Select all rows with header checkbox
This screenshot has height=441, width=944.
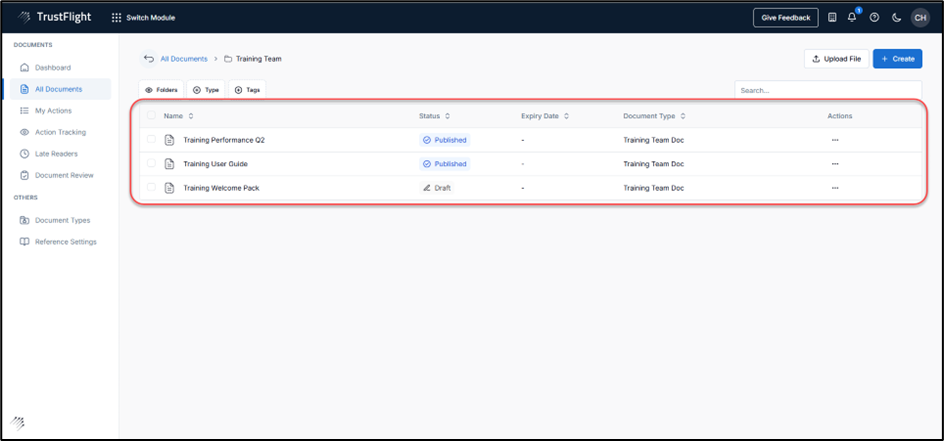151,116
